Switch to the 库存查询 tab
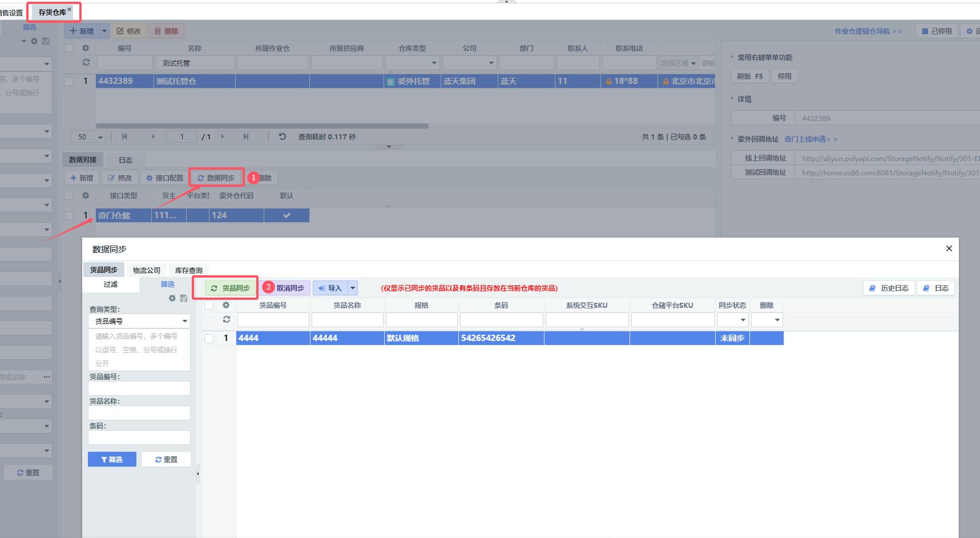The image size is (980, 538). coord(188,270)
